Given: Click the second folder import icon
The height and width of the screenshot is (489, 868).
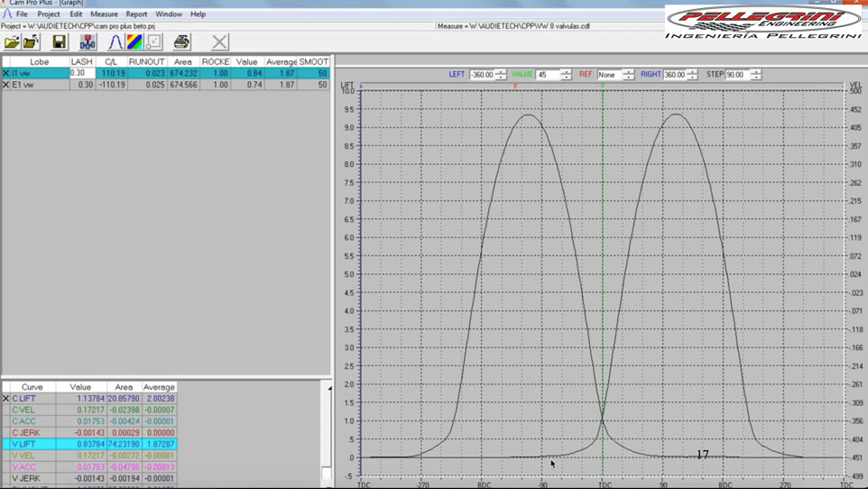Looking at the screenshot, I should coord(32,42).
